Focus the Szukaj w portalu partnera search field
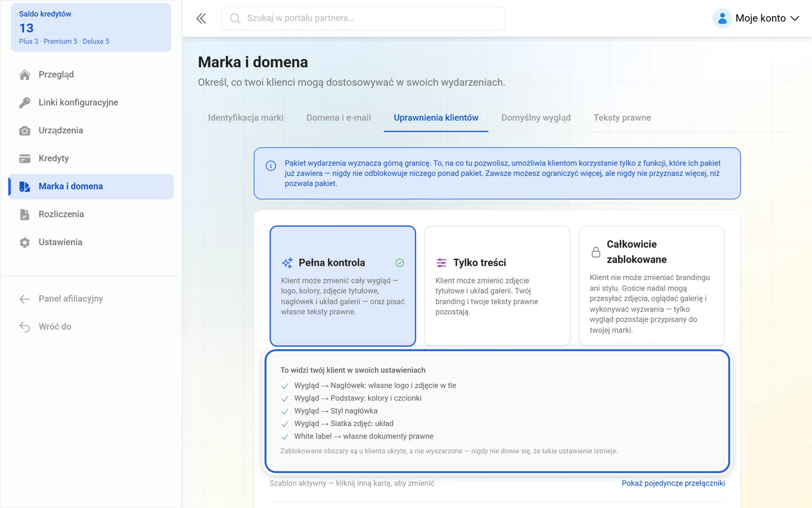The height and width of the screenshot is (508, 812). [363, 19]
